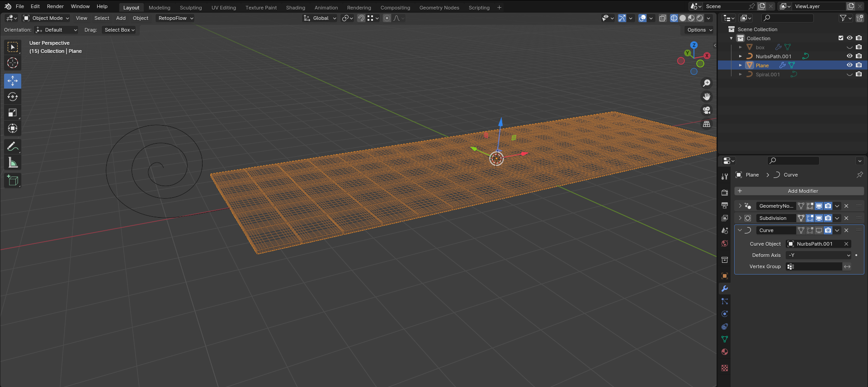Toggle camera view with the camera icon
The width and height of the screenshot is (868, 387).
point(707,110)
